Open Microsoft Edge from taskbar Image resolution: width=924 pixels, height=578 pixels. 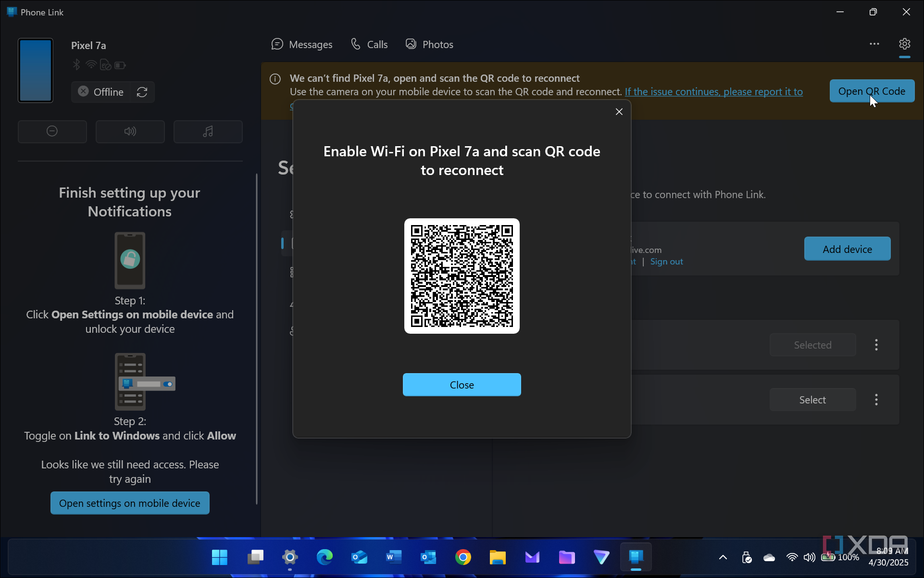tap(325, 557)
